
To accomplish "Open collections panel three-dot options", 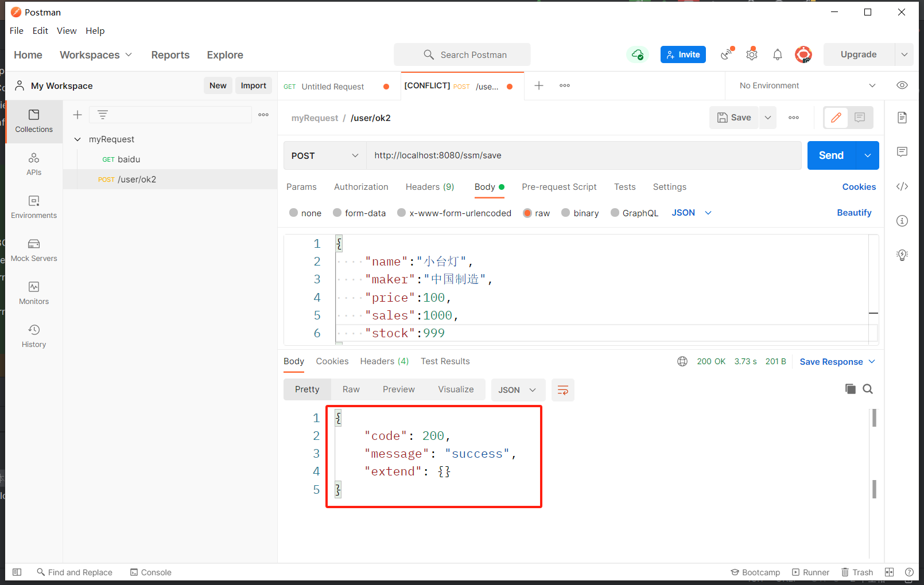I will (x=263, y=115).
